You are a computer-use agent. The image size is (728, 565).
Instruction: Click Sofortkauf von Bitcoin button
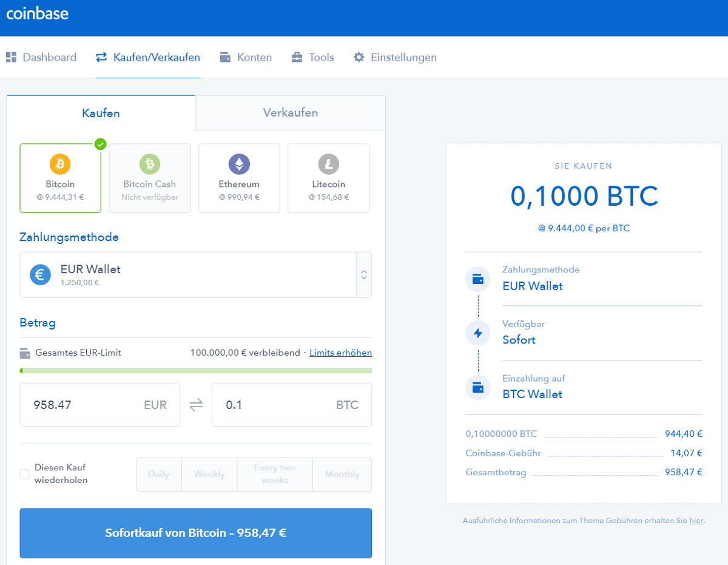pos(196,533)
